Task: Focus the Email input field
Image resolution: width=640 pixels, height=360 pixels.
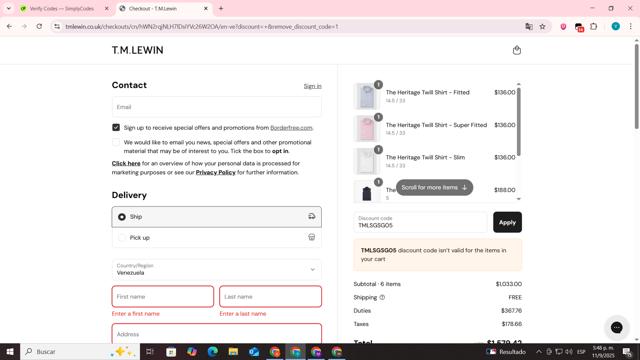Action: click(x=216, y=107)
